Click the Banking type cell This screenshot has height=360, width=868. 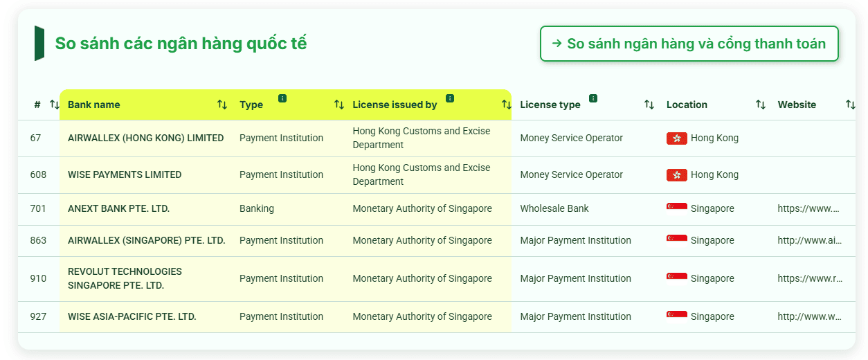[257, 208]
